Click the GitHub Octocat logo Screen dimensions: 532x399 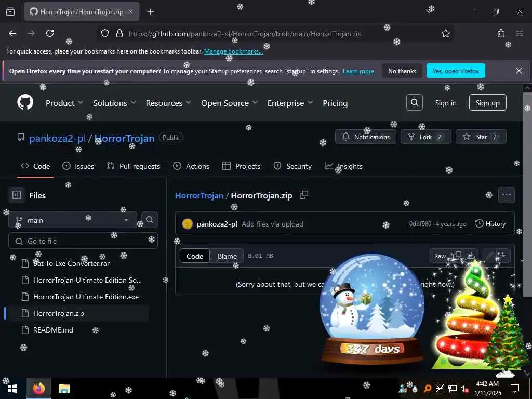point(25,102)
